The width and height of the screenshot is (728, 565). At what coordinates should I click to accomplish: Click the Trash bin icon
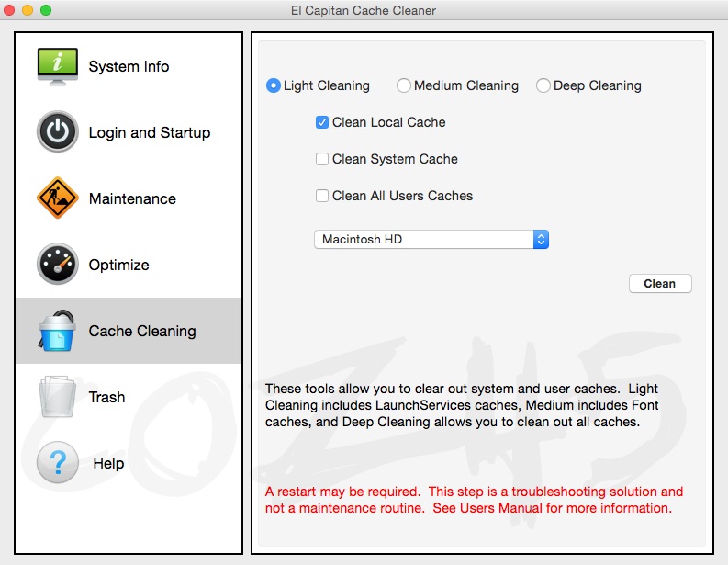tap(58, 396)
